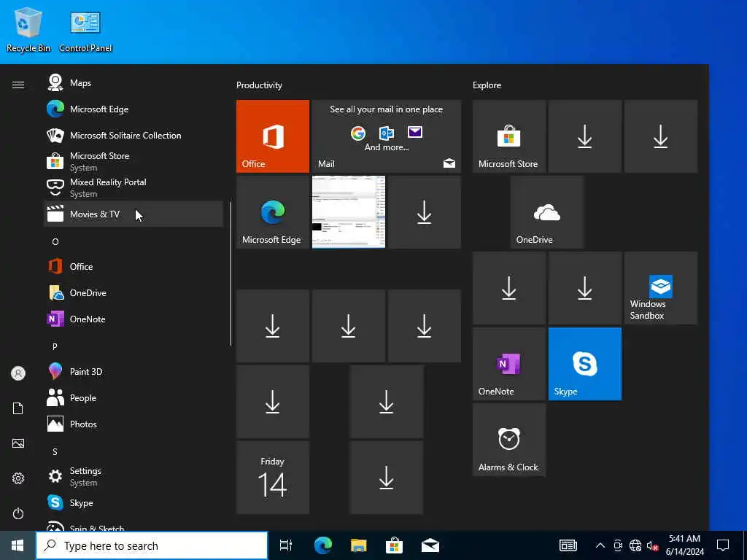Image resolution: width=747 pixels, height=560 pixels.
Task: Open Movies & TV app
Action: click(133, 214)
